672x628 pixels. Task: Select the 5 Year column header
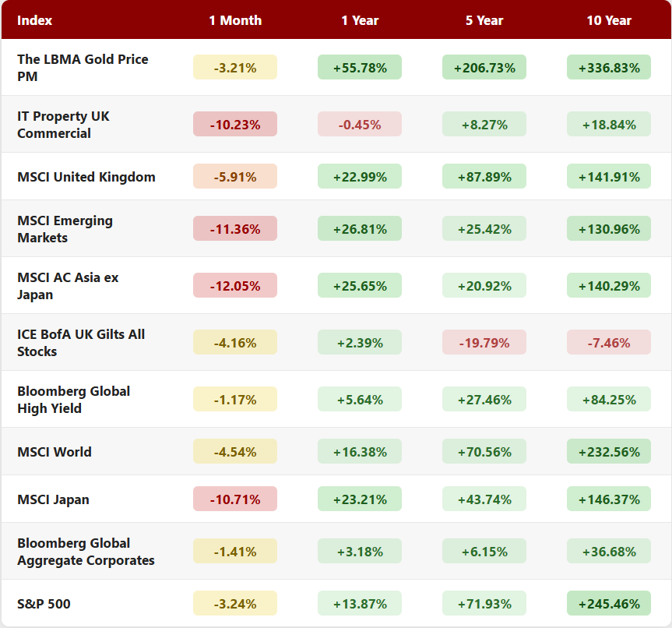pos(484,20)
